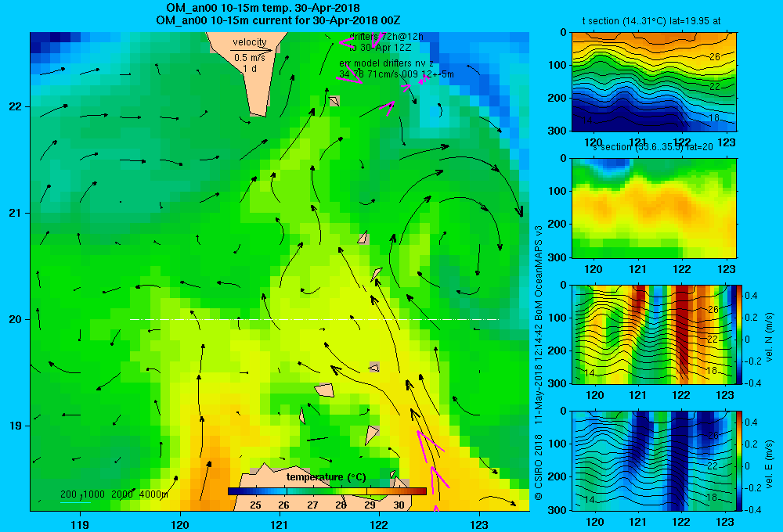Screen dimensions: 783x532
Task: Click the -0.4 tick on the vel. E color bar
Action: (752, 509)
